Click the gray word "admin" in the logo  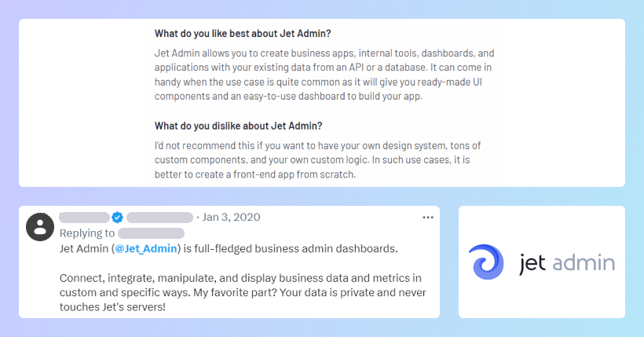coord(584,263)
